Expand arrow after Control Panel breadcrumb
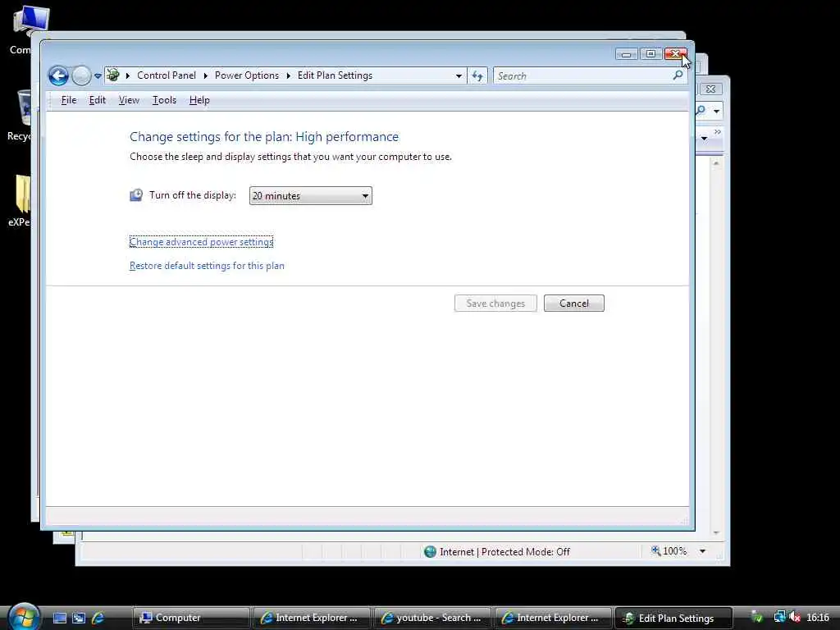This screenshot has height=630, width=840. click(206, 76)
